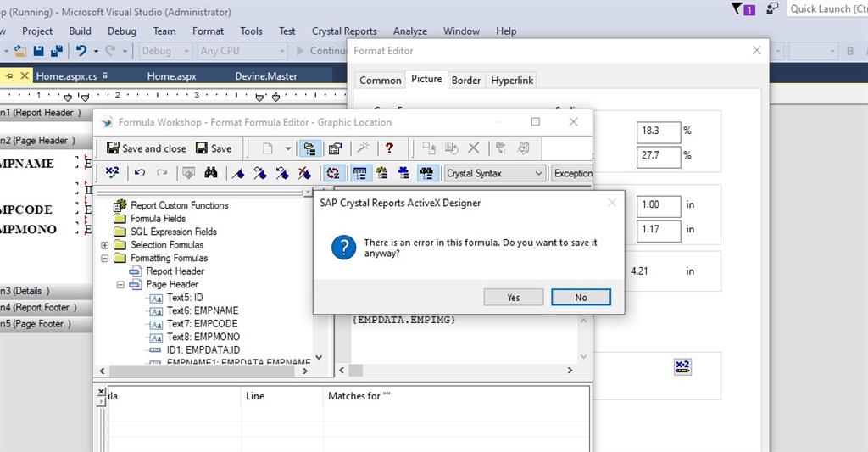Toggle a bookmark with the flag icon
The height and width of the screenshot is (452, 868).
pyautogui.click(x=238, y=173)
